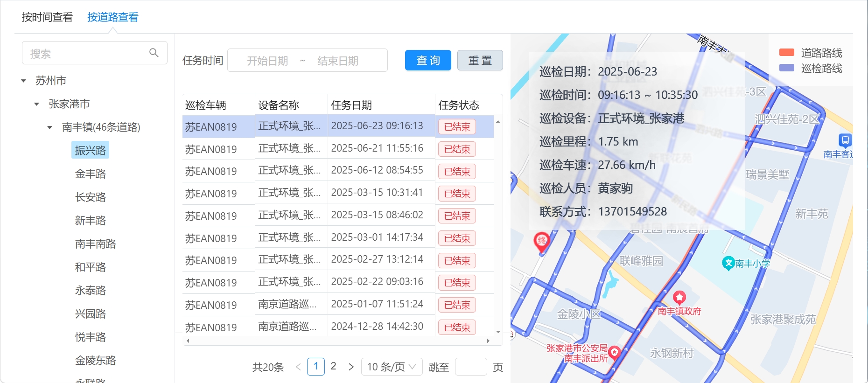Click the red end-point map marker

[x=541, y=243]
